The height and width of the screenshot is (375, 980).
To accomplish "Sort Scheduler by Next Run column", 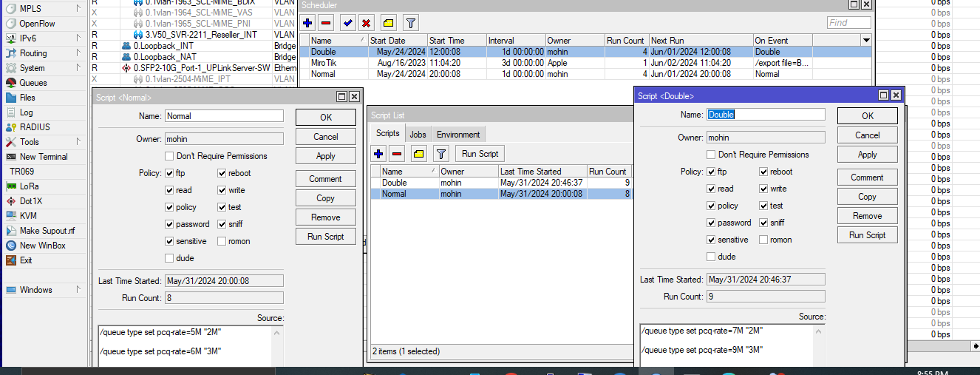I will [x=701, y=41].
